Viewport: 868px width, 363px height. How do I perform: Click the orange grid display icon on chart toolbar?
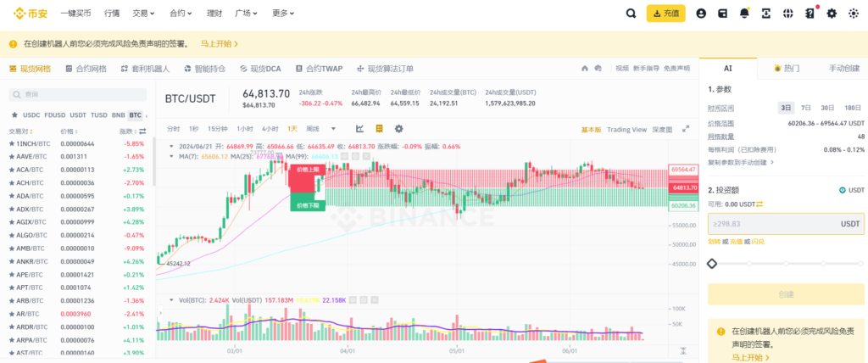click(379, 129)
